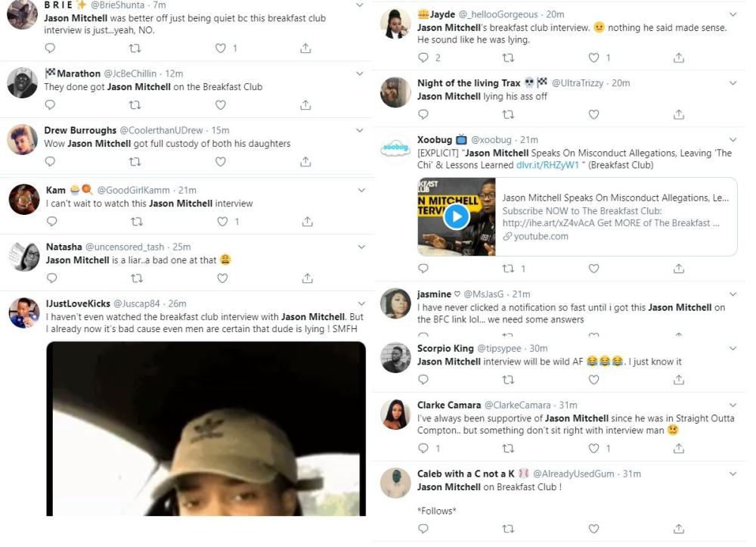This screenshot has height=547, width=756.
Task: Share Kam's tweet about the interview
Action: (x=307, y=222)
